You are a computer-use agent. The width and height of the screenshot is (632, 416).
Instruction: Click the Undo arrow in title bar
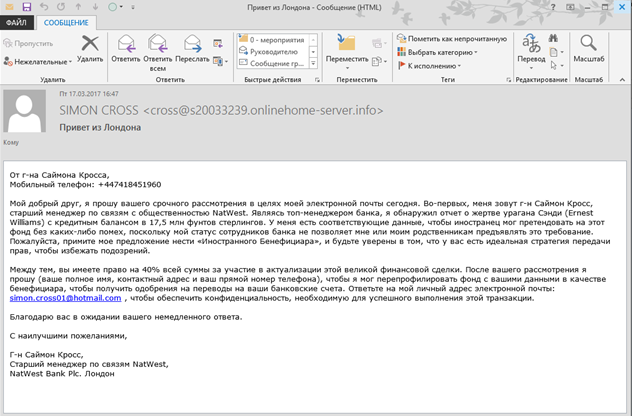click(44, 7)
